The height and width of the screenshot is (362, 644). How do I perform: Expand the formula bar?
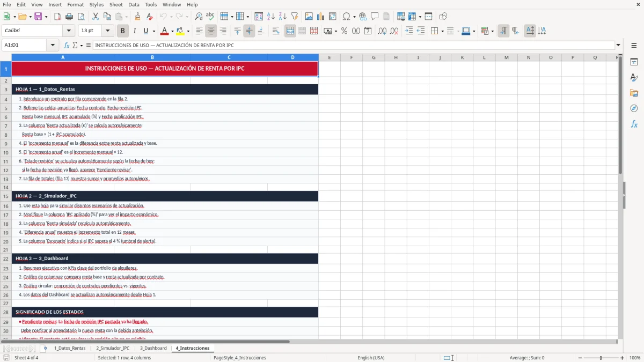618,45
